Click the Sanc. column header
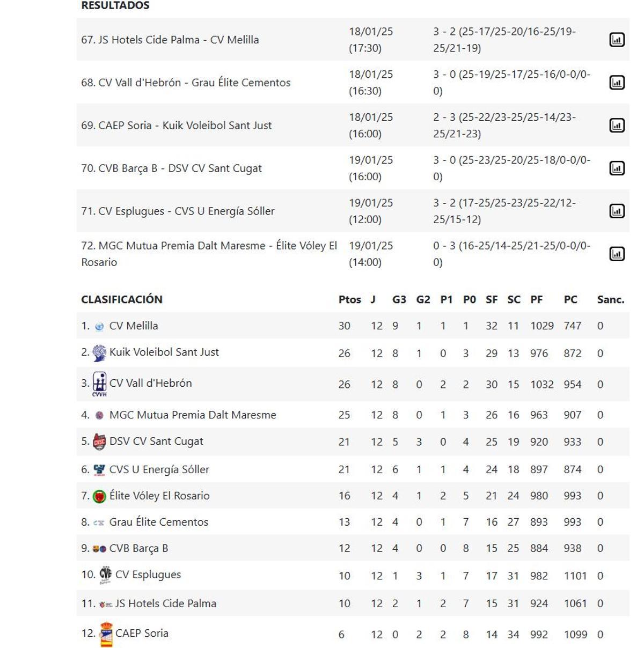The image size is (644, 648). coord(611,300)
